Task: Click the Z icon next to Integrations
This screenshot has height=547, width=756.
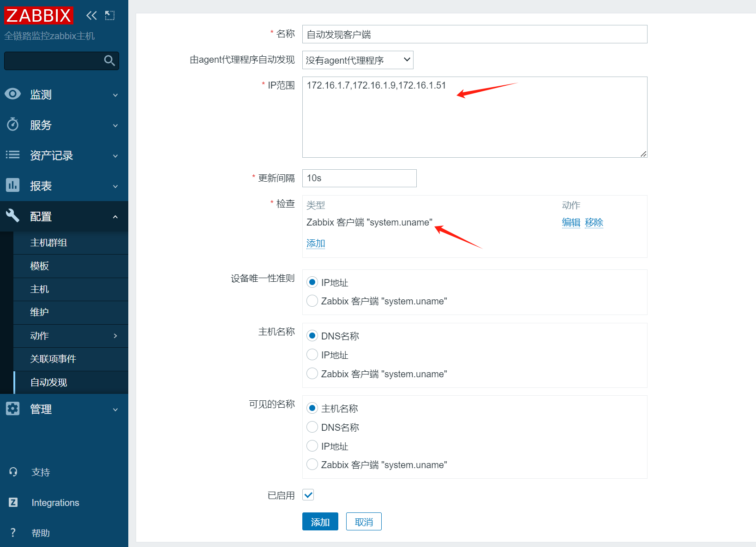Action: (x=13, y=502)
